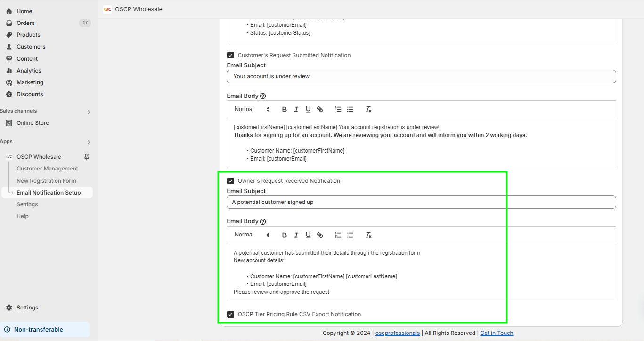Open the Normal paragraph style dropdown
Screen dimensions: 644x341
click(x=251, y=235)
